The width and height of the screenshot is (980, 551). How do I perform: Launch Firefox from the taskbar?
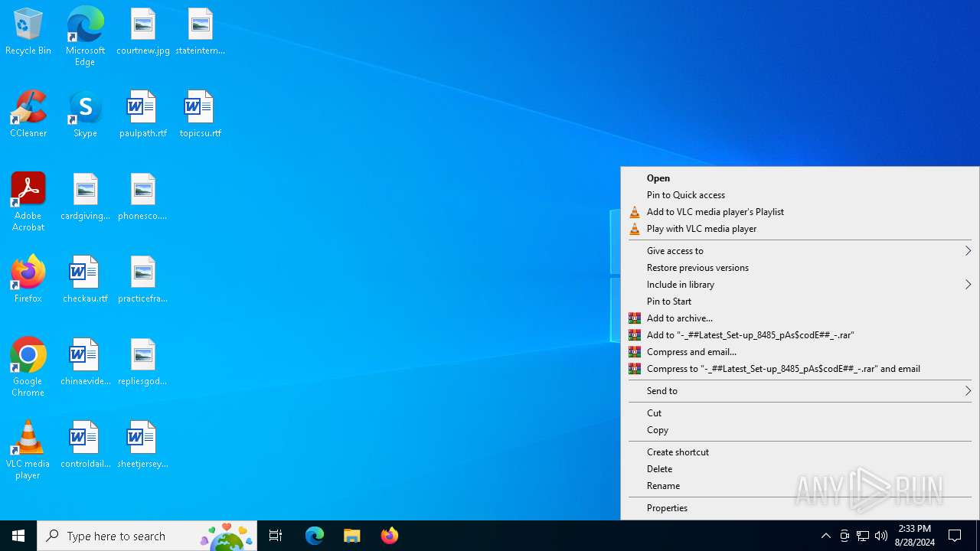pyautogui.click(x=390, y=536)
